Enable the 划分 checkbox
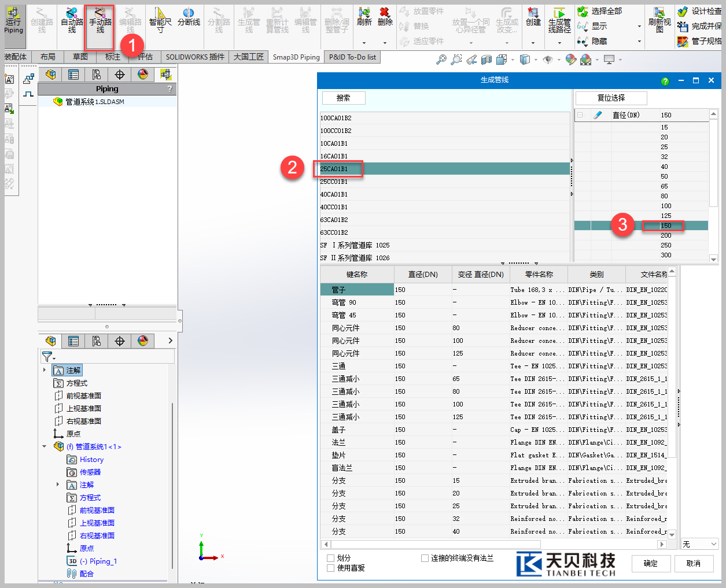Screen dimensions: 726x588 (x=331, y=558)
